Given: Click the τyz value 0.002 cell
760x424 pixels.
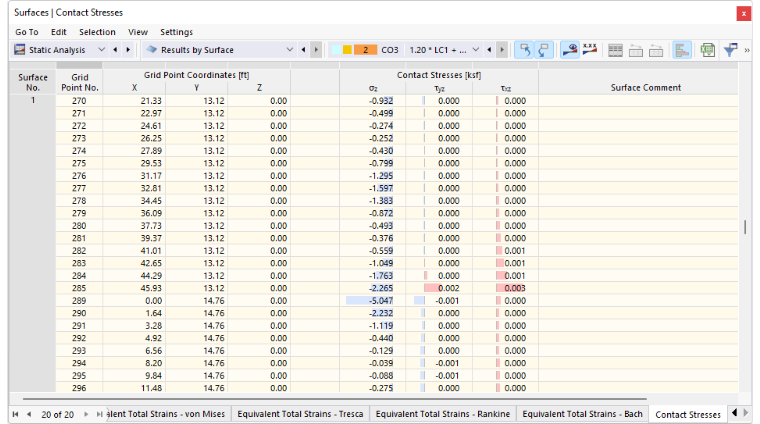Looking at the screenshot, I should pos(439,288).
